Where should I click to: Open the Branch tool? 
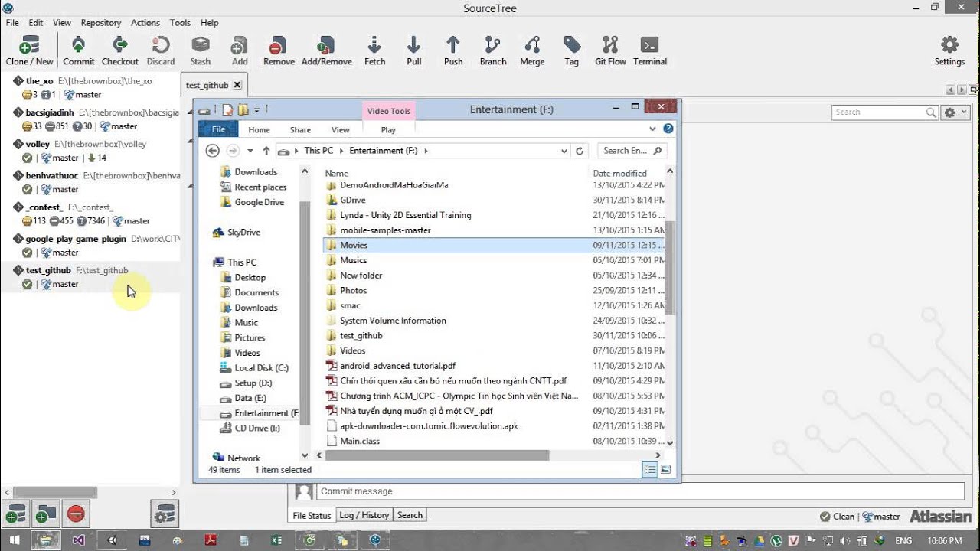point(492,51)
